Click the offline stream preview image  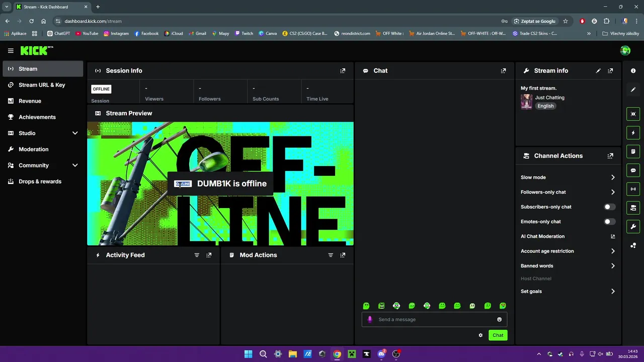tap(220, 184)
